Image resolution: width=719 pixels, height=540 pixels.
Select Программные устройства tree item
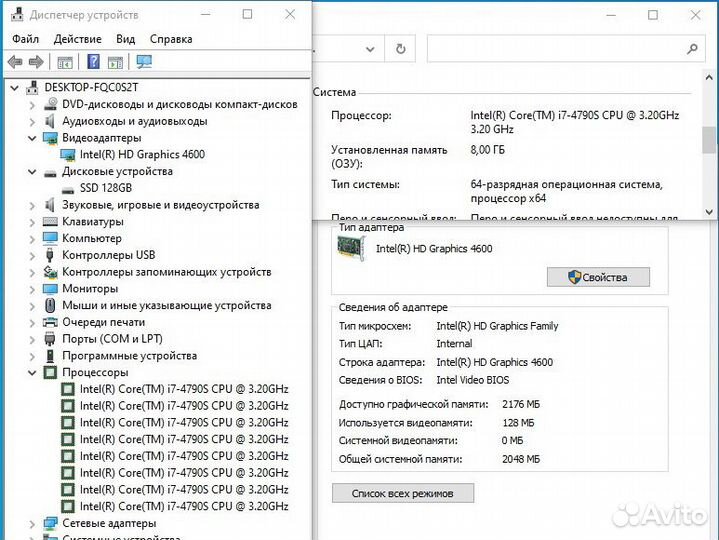[x=129, y=356]
